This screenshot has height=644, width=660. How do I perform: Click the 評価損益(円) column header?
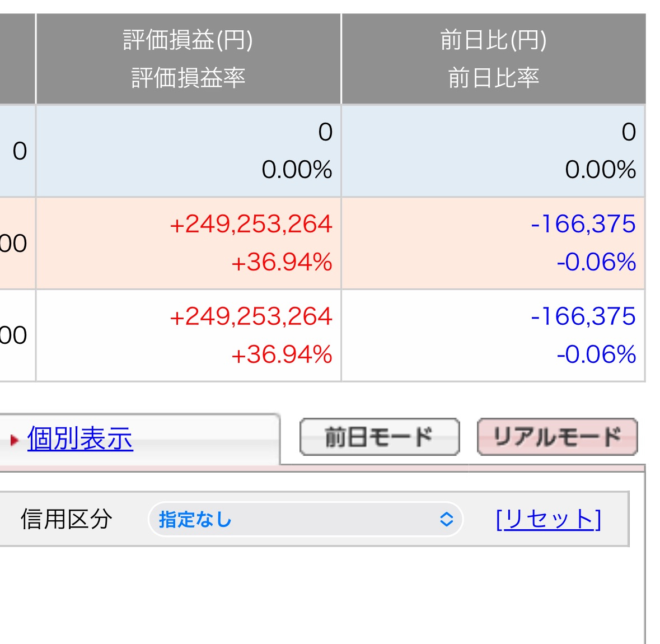188,40
